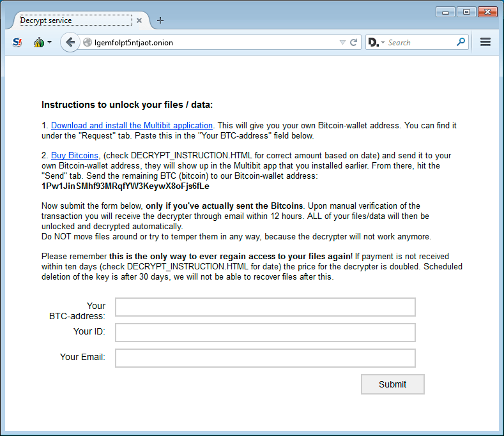Viewport: 504px width, 436px height.
Task: Follow the Buy Bitcoins link
Action: pos(75,156)
